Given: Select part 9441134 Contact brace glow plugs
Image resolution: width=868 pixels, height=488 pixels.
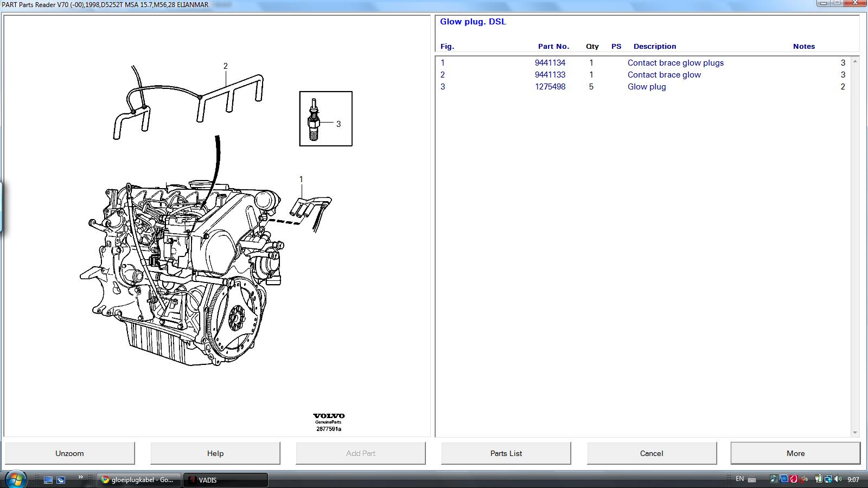Looking at the screenshot, I should pos(675,63).
